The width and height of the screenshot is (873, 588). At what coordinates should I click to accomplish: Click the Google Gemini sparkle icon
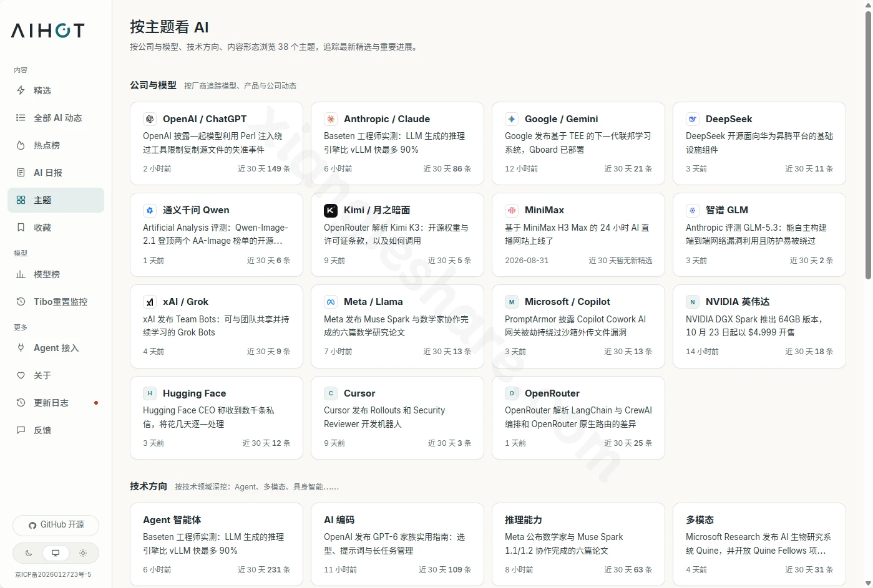tap(512, 119)
